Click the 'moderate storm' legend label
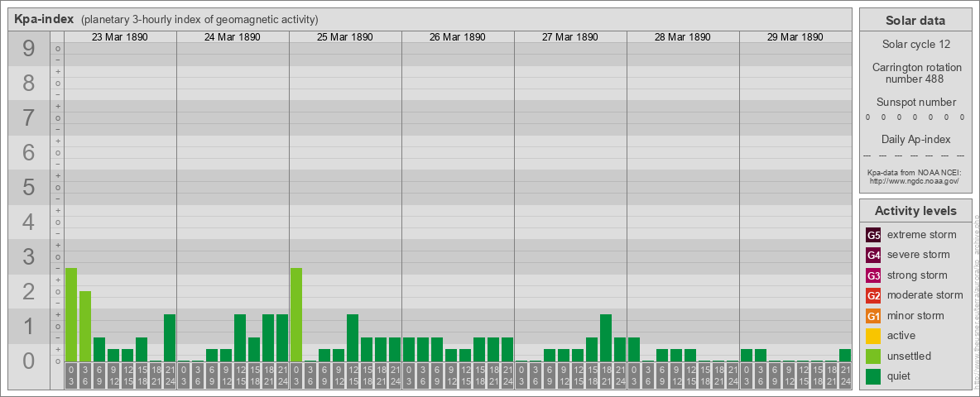The image size is (980, 397). click(x=925, y=295)
